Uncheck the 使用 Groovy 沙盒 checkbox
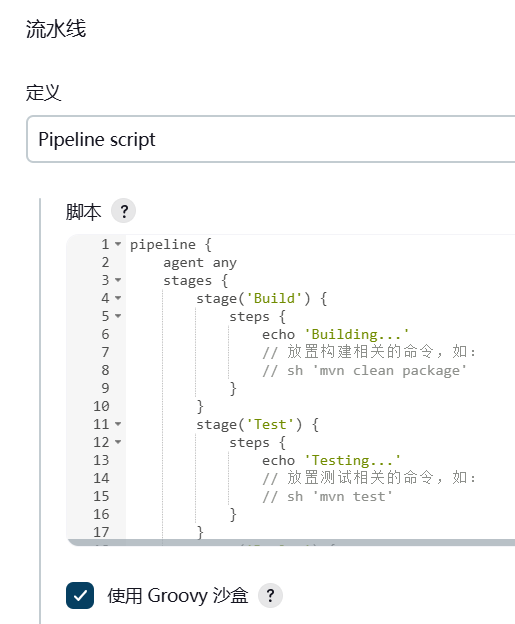This screenshot has width=515, height=624. (x=80, y=595)
